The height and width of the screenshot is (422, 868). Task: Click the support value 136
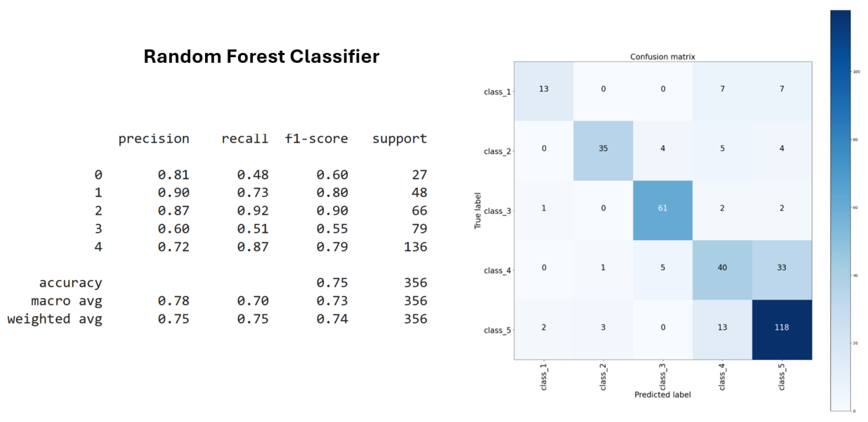pyautogui.click(x=415, y=247)
